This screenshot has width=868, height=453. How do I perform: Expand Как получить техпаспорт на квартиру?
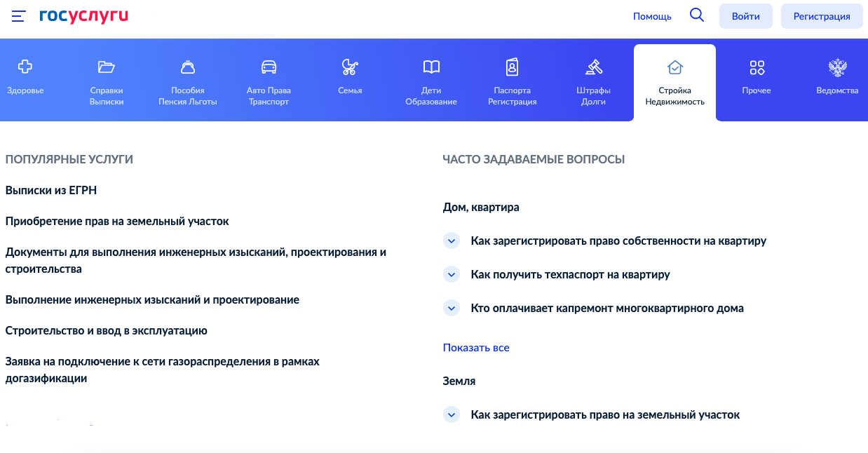click(x=452, y=274)
